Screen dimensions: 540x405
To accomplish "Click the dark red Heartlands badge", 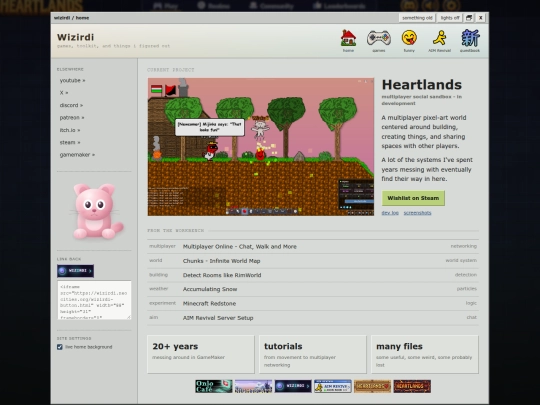I will [412, 386].
